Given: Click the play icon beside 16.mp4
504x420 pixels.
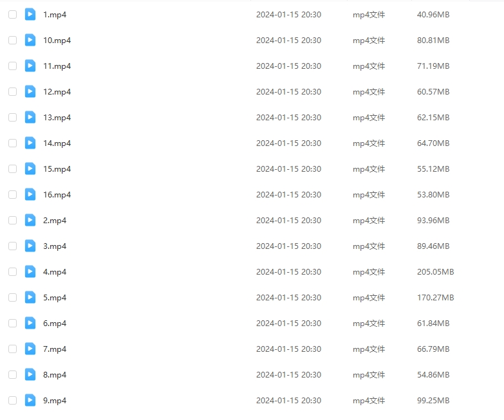Looking at the screenshot, I should coord(30,194).
